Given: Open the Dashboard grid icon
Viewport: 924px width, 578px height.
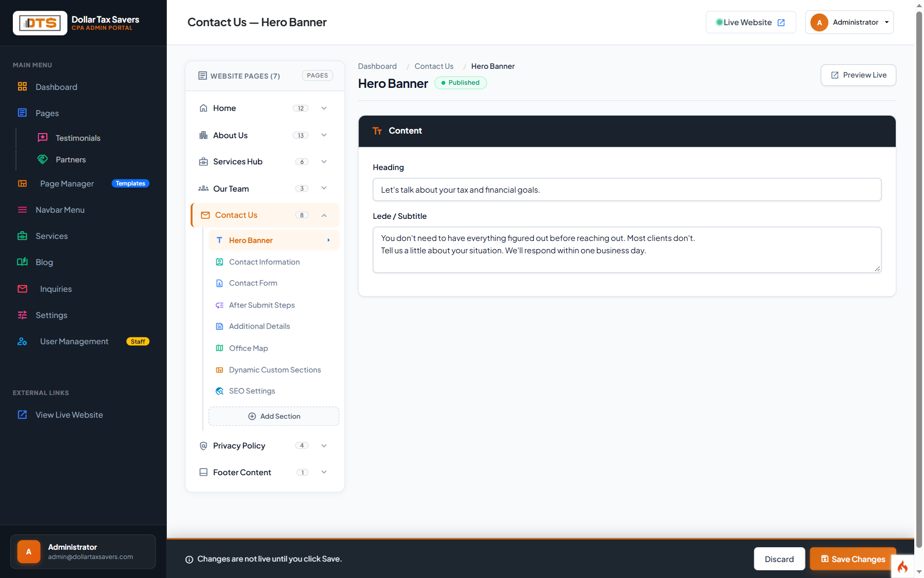Looking at the screenshot, I should point(22,86).
